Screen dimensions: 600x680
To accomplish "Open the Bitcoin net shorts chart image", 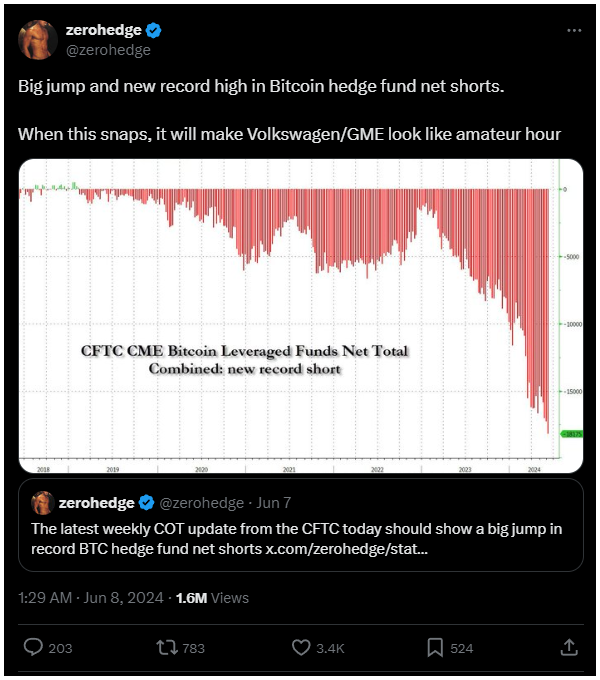I will click(300, 315).
